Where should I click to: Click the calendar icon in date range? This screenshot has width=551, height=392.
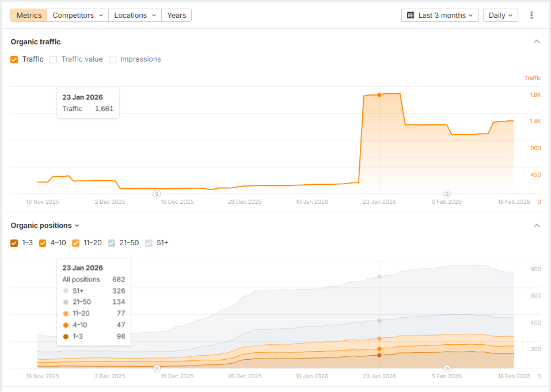pyautogui.click(x=411, y=16)
